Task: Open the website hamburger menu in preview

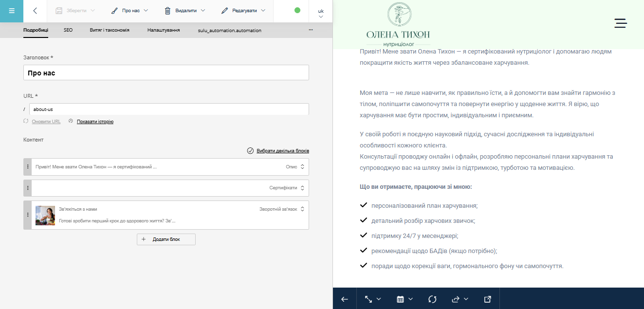Action: 620,23
